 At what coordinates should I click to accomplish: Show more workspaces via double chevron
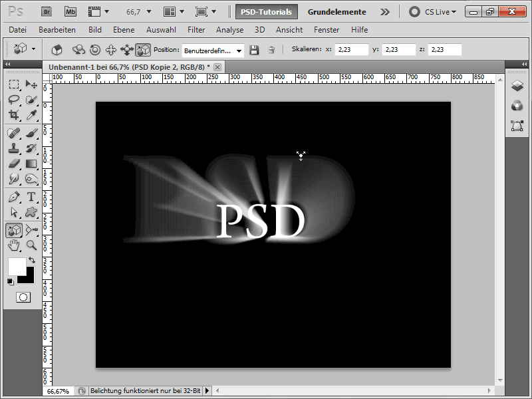tap(385, 12)
